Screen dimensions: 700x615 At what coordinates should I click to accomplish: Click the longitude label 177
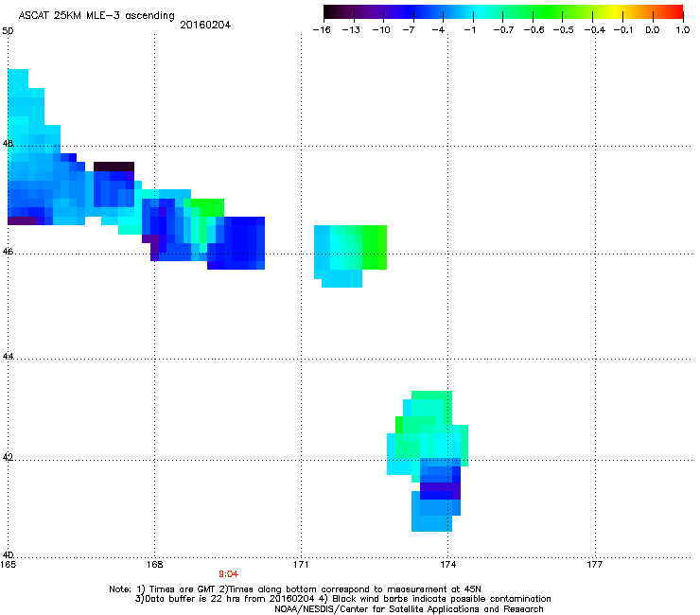(595, 565)
